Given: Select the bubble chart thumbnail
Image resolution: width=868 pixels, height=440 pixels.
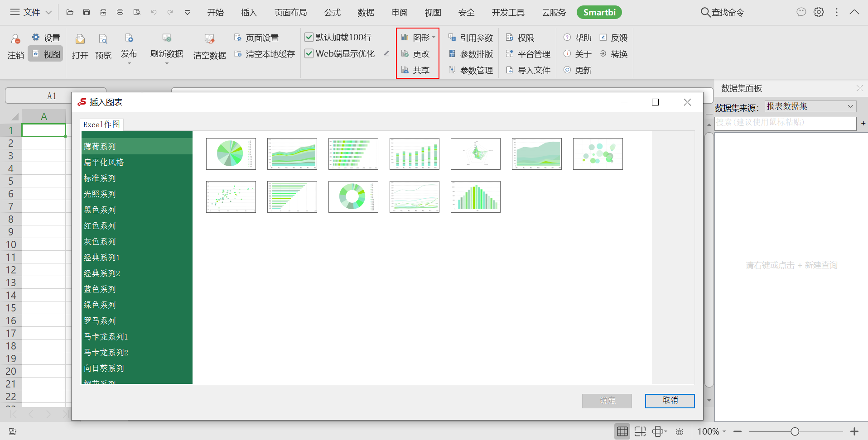Looking at the screenshot, I should pyautogui.click(x=598, y=154).
